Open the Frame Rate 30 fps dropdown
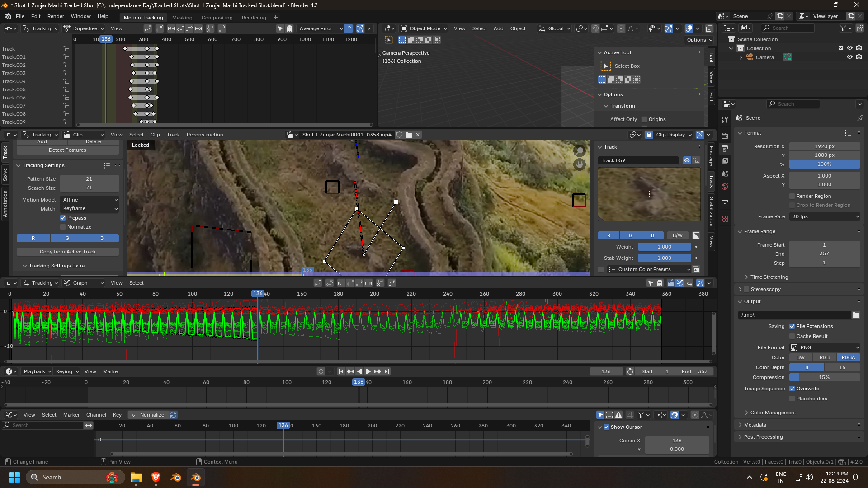Image resolution: width=868 pixels, height=488 pixels. click(825, 216)
